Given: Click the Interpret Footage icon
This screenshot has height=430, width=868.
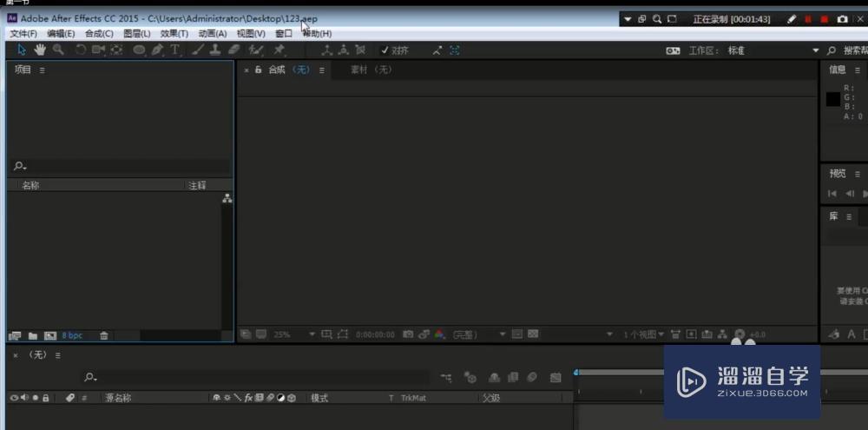Looking at the screenshot, I should pos(16,336).
